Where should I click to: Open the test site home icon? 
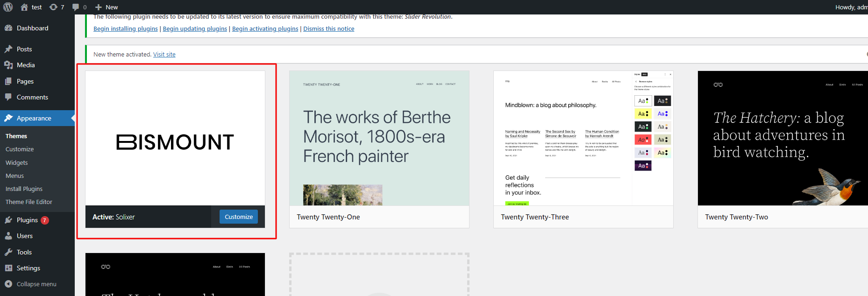tap(24, 7)
